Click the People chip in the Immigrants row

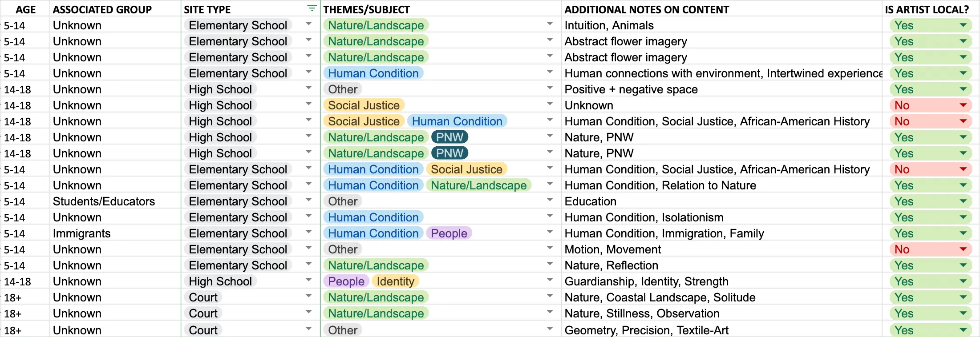tap(449, 233)
